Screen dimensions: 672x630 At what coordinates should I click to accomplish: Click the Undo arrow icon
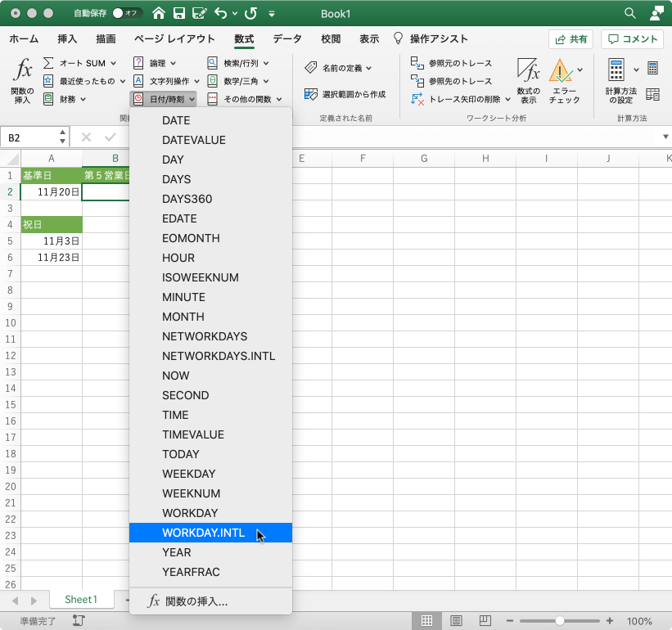pos(221,13)
